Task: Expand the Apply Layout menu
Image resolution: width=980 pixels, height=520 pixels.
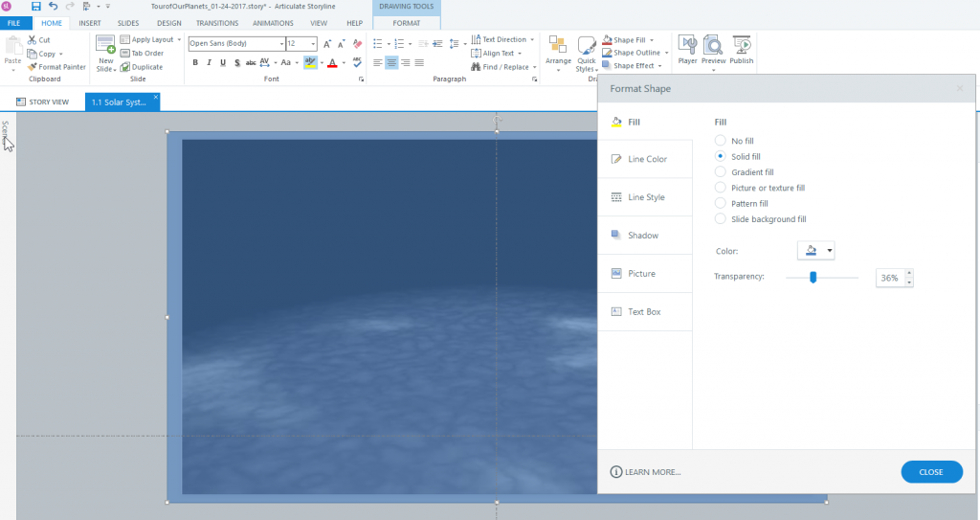Action: point(179,39)
